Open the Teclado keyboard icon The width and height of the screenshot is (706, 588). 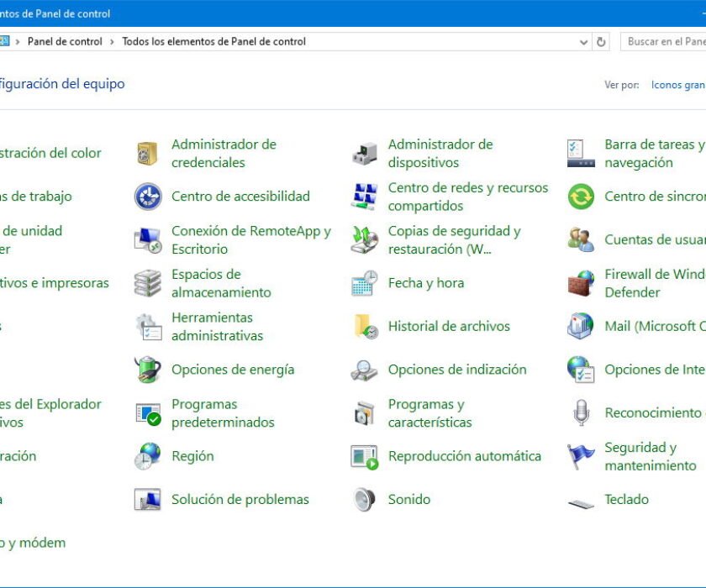coord(581,504)
